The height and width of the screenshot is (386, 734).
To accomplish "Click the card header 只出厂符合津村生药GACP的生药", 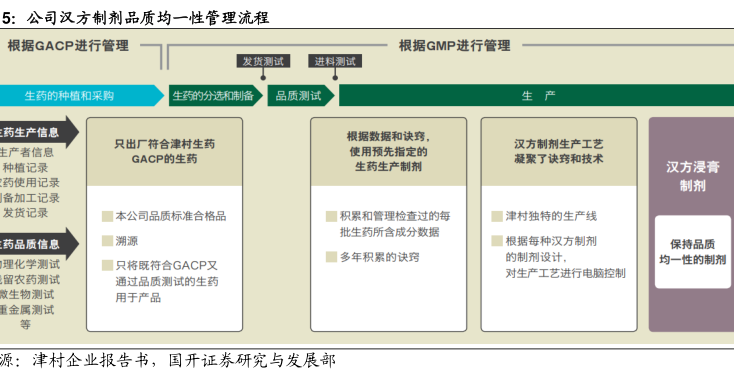I will coord(164,152).
